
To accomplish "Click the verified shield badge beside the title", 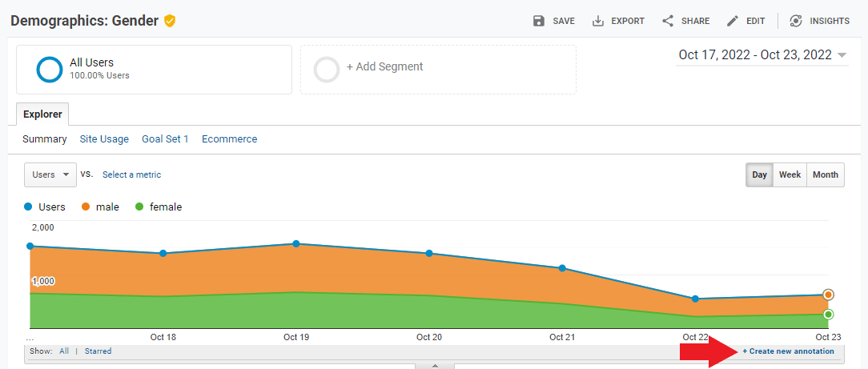I will click(x=170, y=21).
